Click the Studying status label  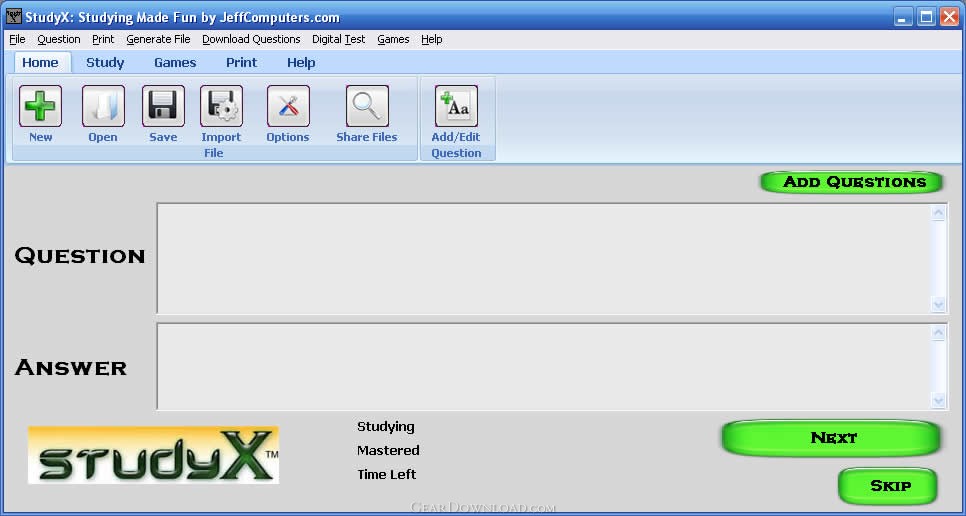pos(386,427)
